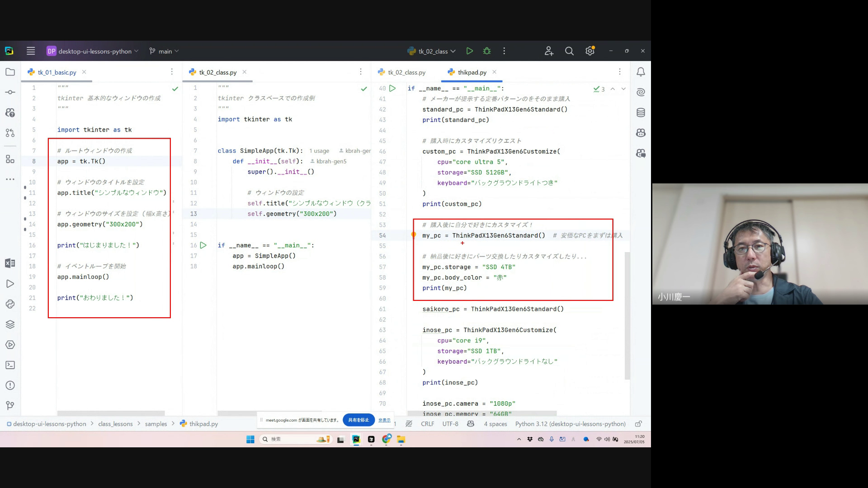Toggle the read-only lock icon in status bar
The width and height of the screenshot is (868, 488).
point(638,424)
